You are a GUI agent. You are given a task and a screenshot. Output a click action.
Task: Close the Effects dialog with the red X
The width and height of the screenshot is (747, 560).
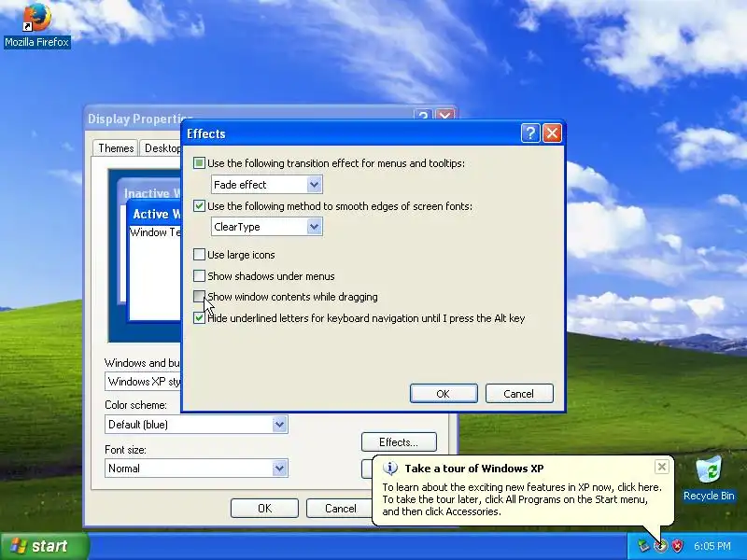pyautogui.click(x=552, y=133)
